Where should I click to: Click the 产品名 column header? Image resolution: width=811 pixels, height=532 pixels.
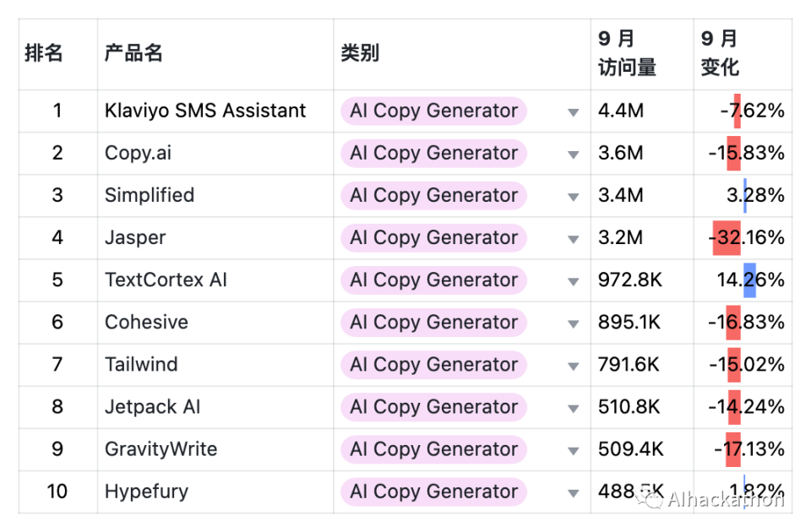click(x=133, y=53)
